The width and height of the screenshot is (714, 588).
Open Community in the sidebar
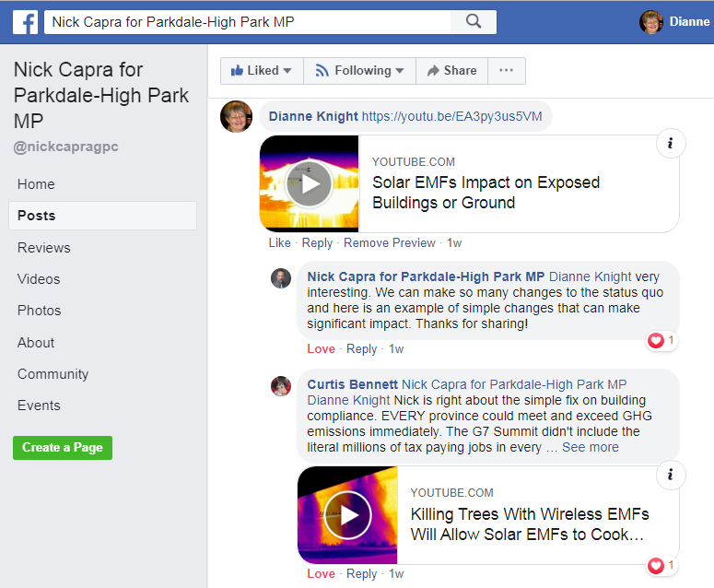tap(53, 374)
